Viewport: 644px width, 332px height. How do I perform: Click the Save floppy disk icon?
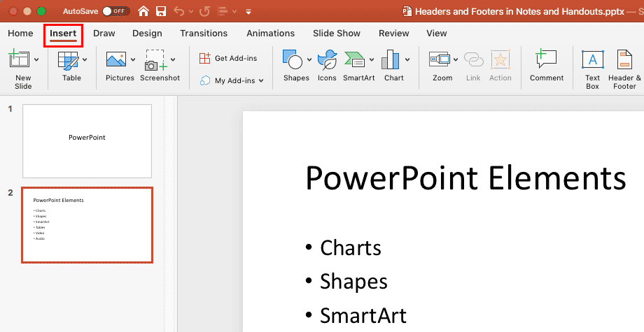[x=161, y=11]
